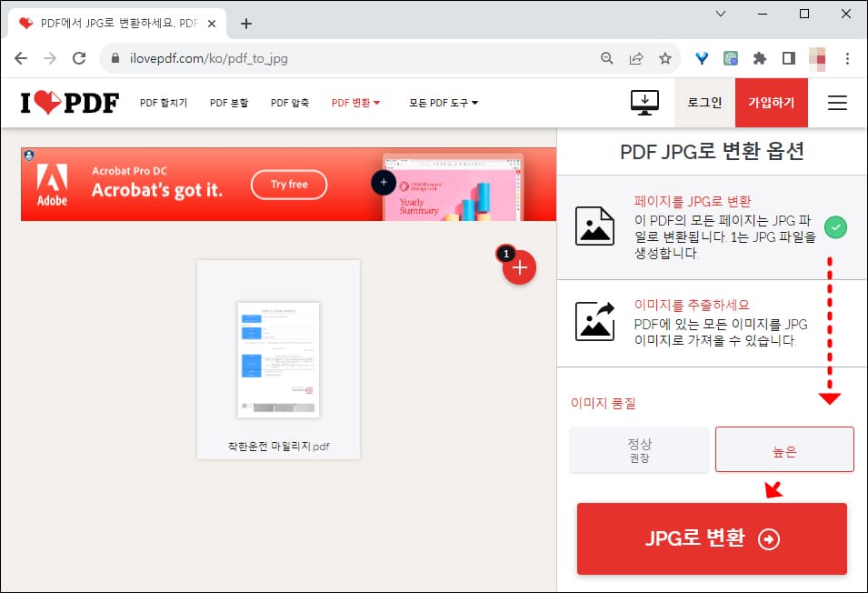Screen dimensions: 868x593
Task: Select the 착한운전 마일리지.pdf thumbnail
Action: pos(278,360)
